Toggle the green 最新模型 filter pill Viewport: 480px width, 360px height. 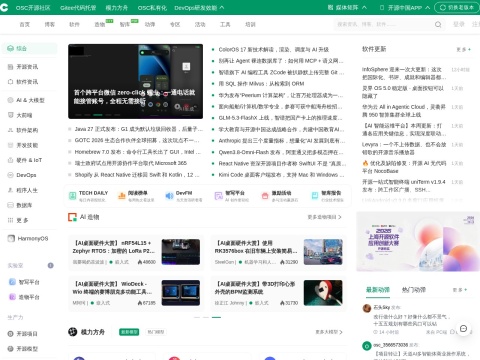[129, 332]
